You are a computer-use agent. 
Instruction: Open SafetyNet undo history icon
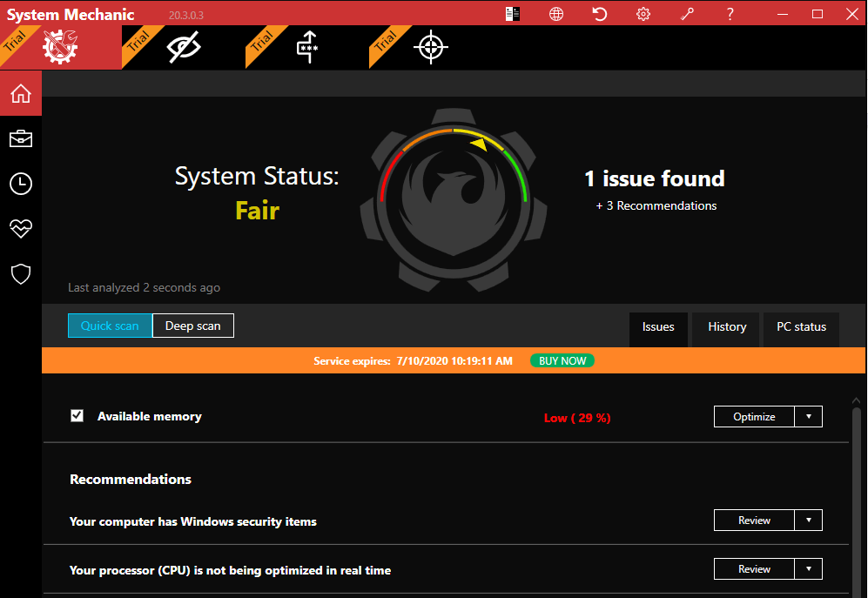(599, 13)
